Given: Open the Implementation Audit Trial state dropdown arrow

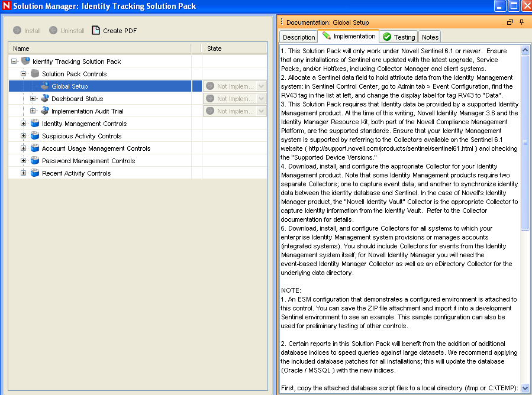Looking at the screenshot, I should tap(261, 111).
